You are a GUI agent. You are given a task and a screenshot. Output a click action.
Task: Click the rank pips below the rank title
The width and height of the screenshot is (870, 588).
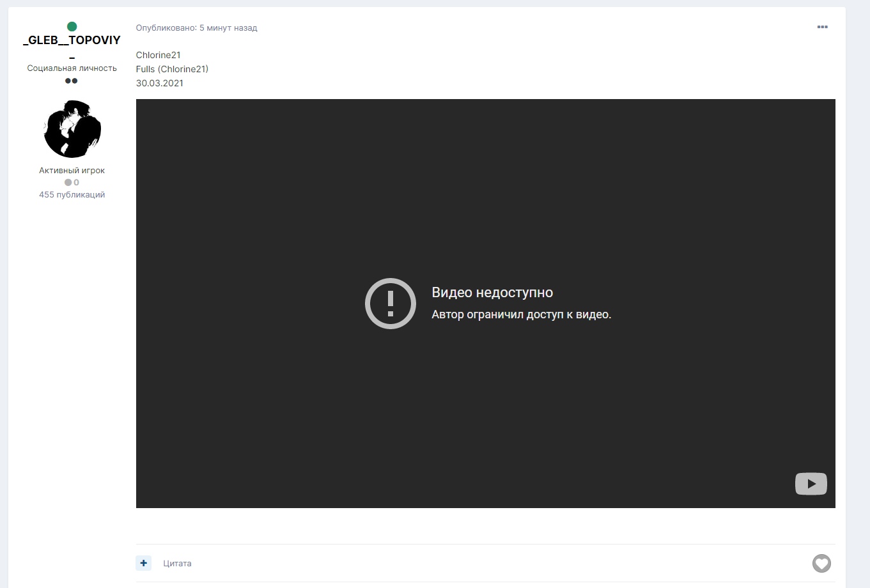[72, 81]
